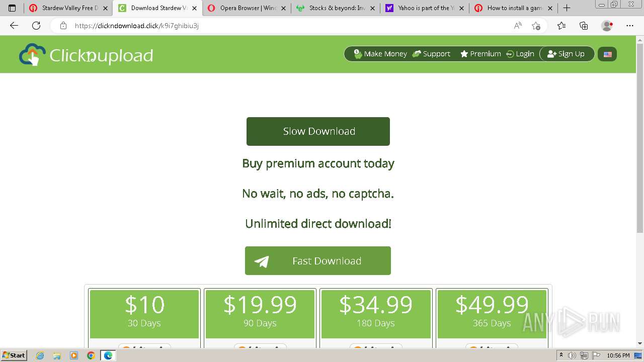Image resolution: width=644 pixels, height=362 pixels.
Task: Open the Action Center flag icon
Action: [x=595, y=355]
